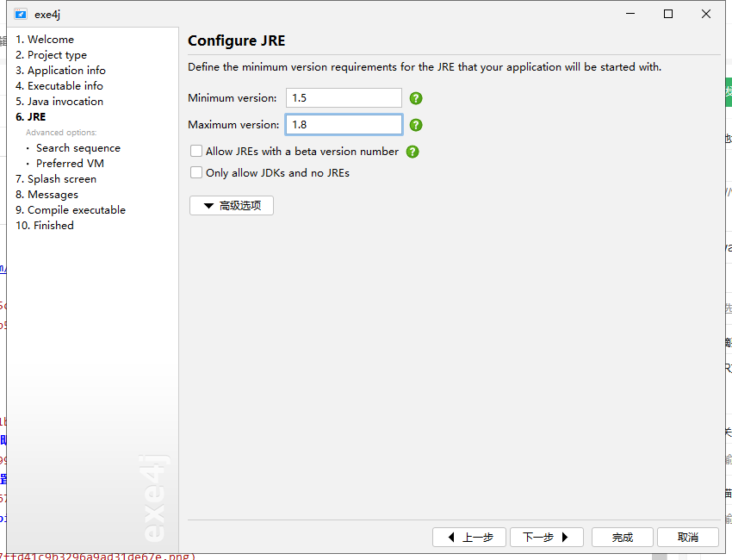This screenshot has height=560, width=732.
Task: Focus the Minimum version input field
Action: click(344, 98)
